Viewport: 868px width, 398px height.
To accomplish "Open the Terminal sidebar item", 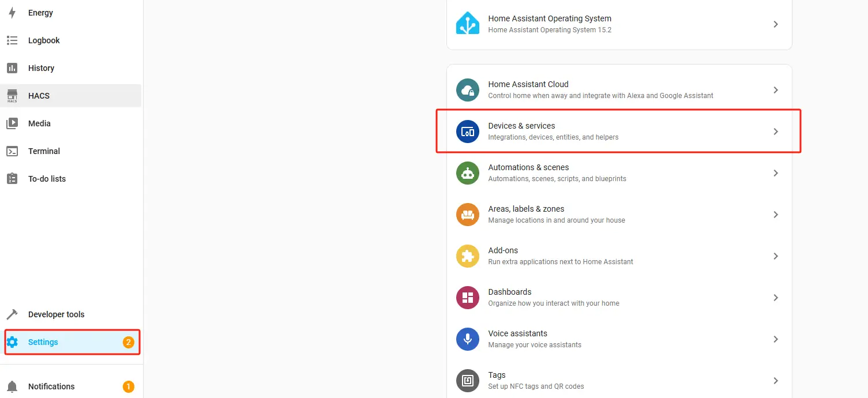I will [x=44, y=151].
